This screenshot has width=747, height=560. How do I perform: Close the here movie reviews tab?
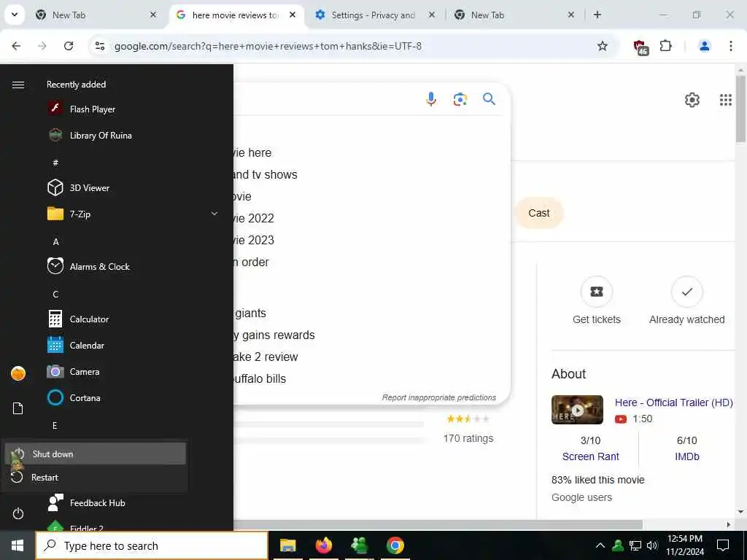point(293,15)
